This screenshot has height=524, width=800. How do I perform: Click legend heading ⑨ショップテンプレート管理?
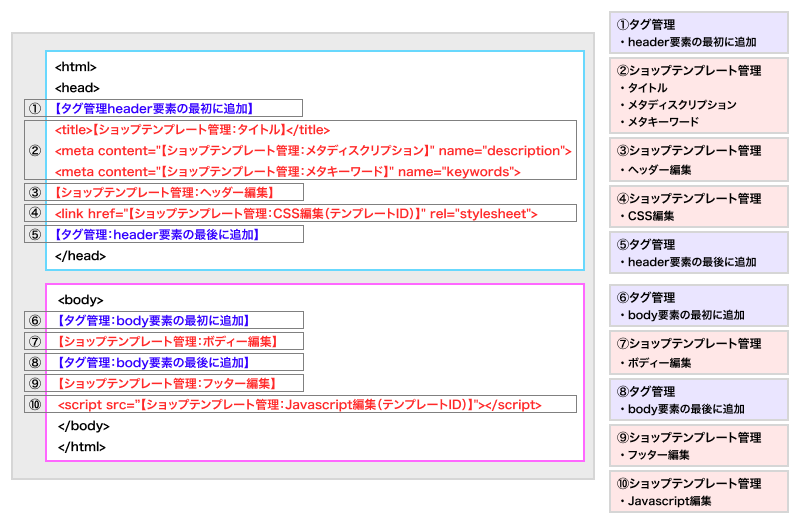[689, 437]
